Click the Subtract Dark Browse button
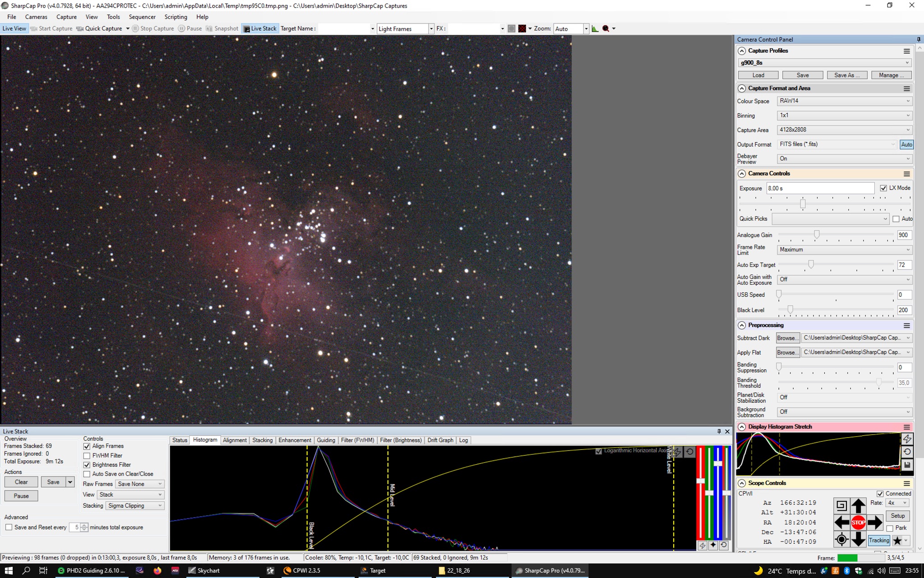 pos(787,338)
